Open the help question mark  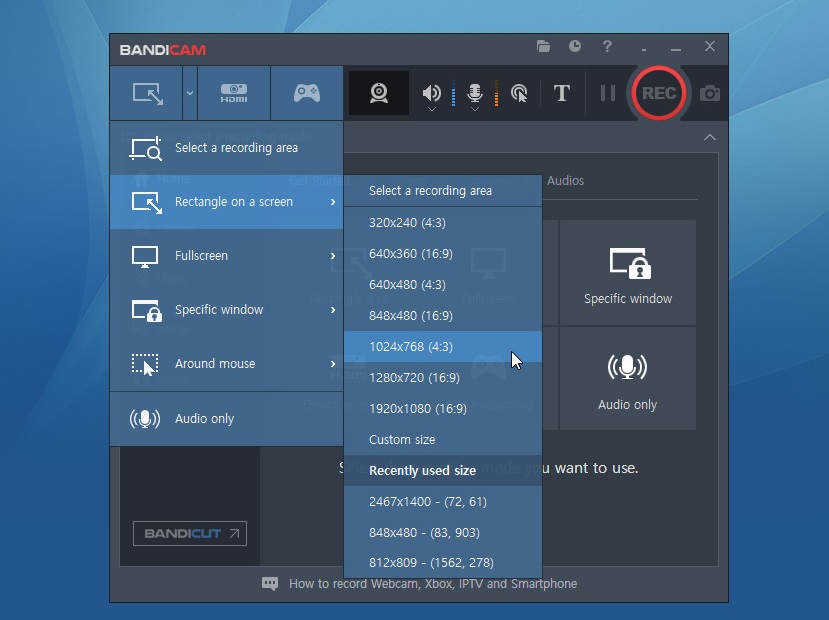point(607,47)
